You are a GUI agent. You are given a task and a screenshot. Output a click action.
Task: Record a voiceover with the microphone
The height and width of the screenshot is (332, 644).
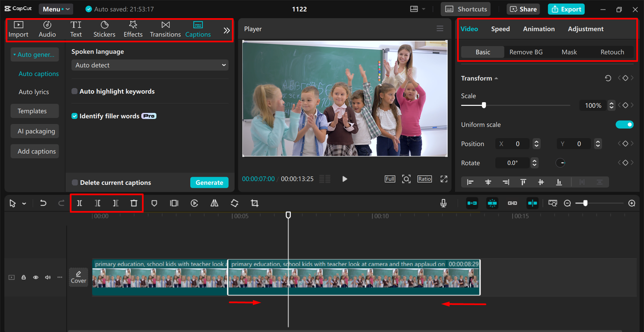443,203
